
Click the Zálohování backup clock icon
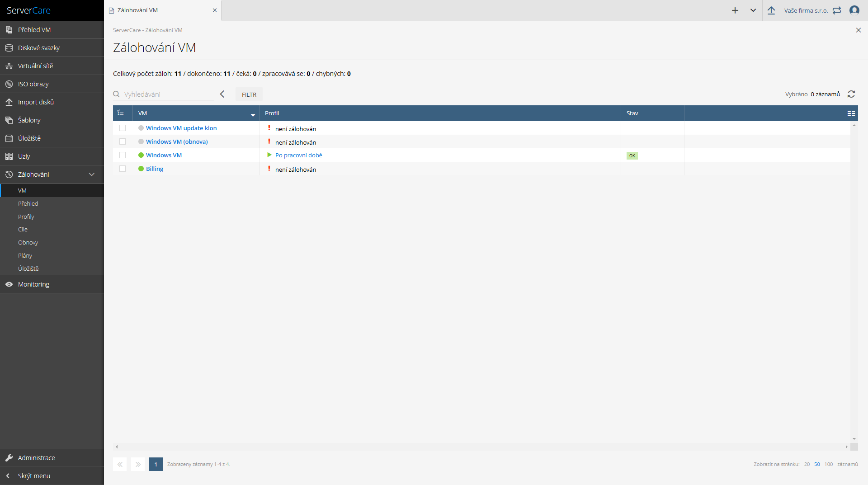(x=9, y=174)
